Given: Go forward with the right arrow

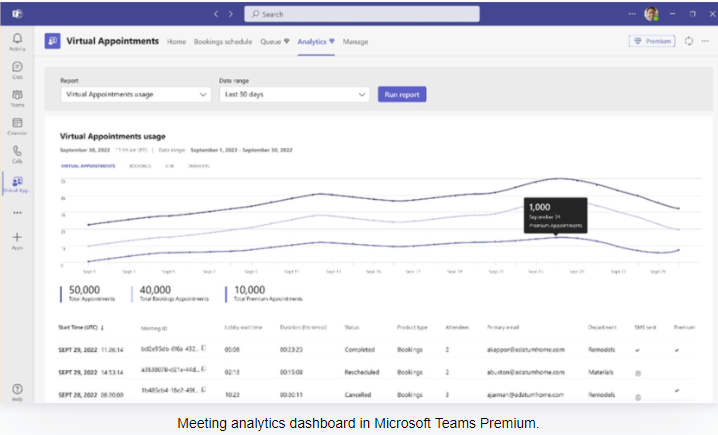Looking at the screenshot, I should (230, 14).
